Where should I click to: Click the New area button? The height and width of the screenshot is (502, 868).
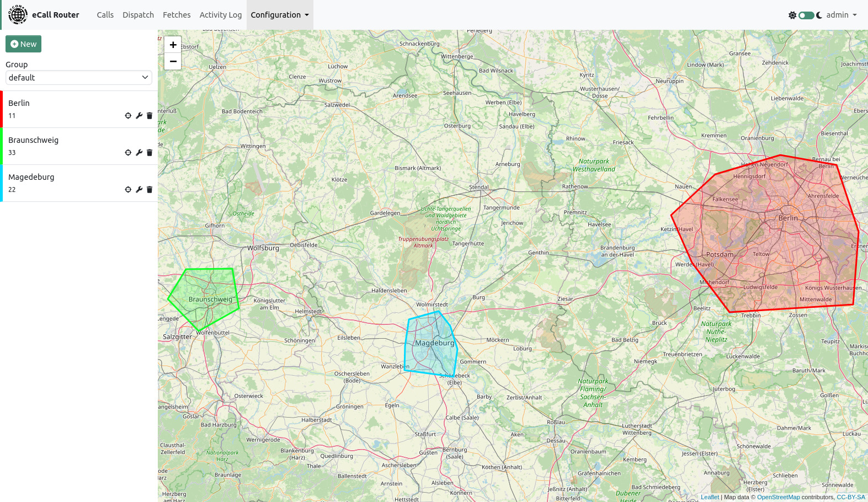click(23, 44)
